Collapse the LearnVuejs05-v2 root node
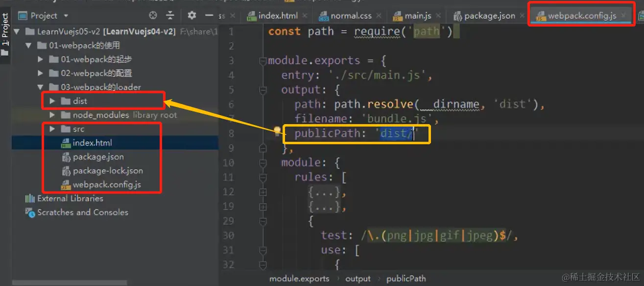 coord(18,31)
